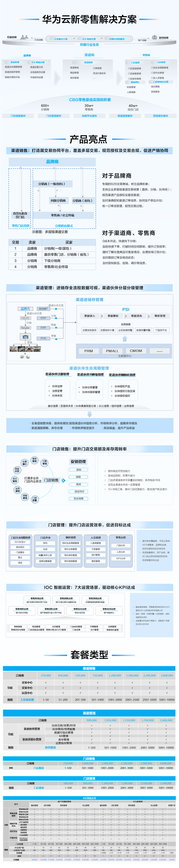Click 电商平台套件 button
Viewport: 179px width, 868px height.
89,116
